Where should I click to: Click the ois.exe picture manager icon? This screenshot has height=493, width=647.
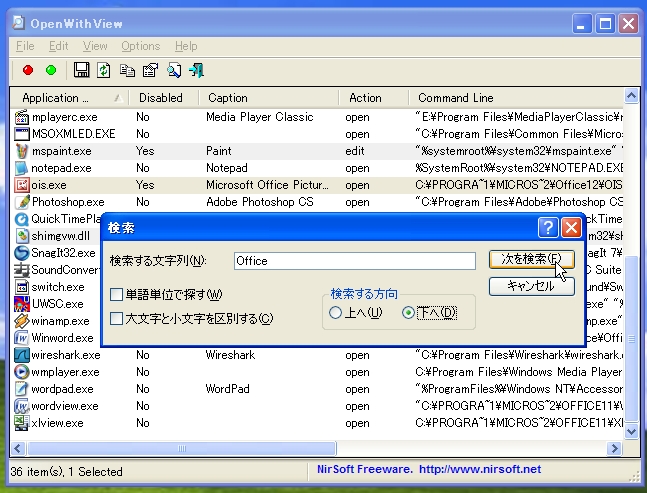pyautogui.click(x=21, y=185)
